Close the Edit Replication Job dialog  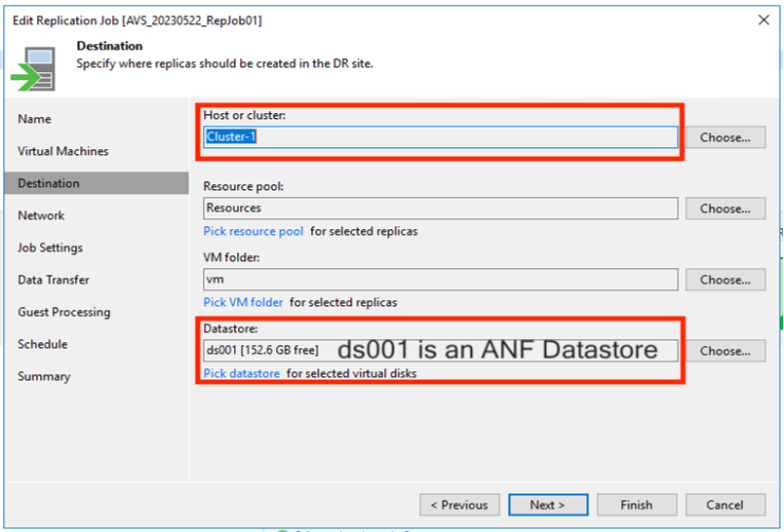coord(764,20)
